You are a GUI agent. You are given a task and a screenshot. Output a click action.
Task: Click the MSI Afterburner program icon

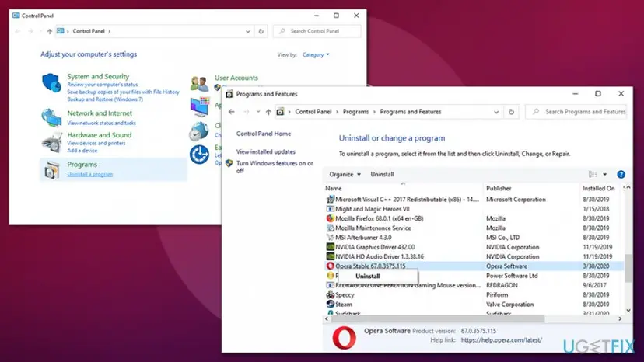click(331, 237)
